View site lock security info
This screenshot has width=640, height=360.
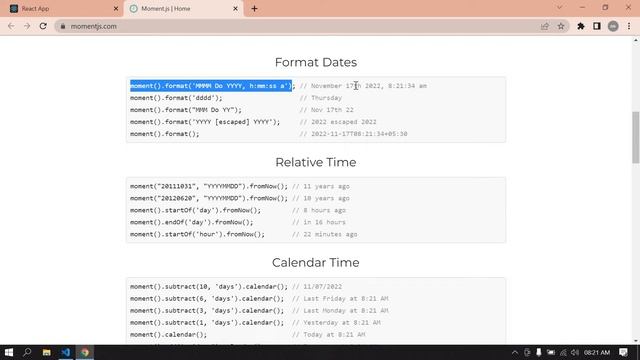click(x=63, y=26)
